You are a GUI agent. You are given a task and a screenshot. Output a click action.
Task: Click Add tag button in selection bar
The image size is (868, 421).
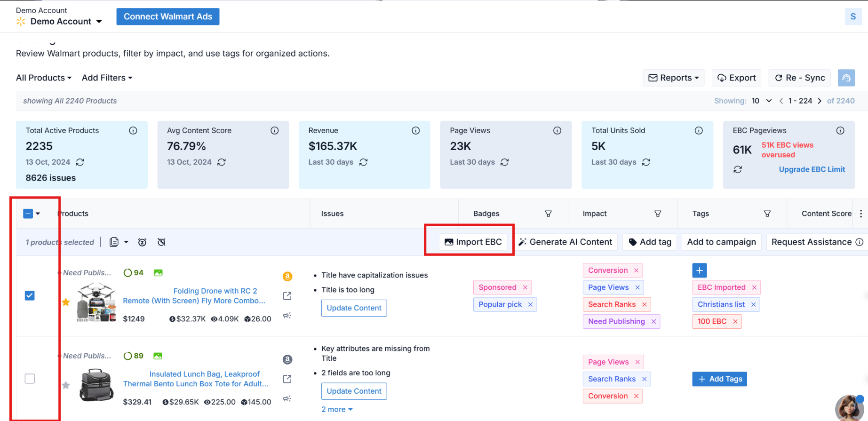tap(650, 242)
